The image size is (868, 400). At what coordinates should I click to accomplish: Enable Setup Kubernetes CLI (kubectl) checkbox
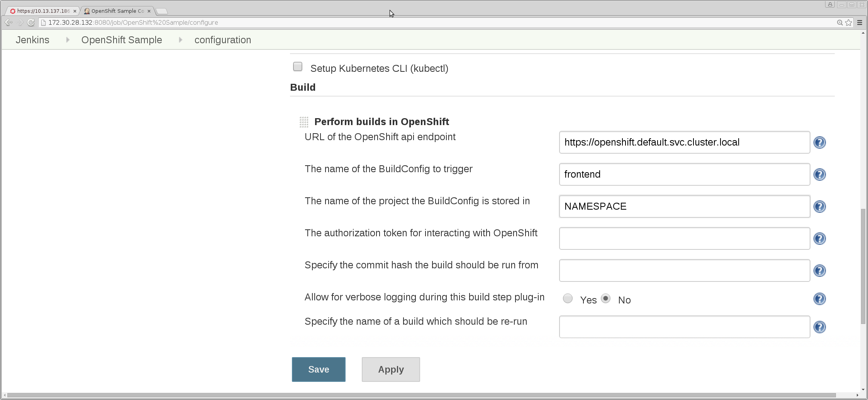[x=298, y=67]
